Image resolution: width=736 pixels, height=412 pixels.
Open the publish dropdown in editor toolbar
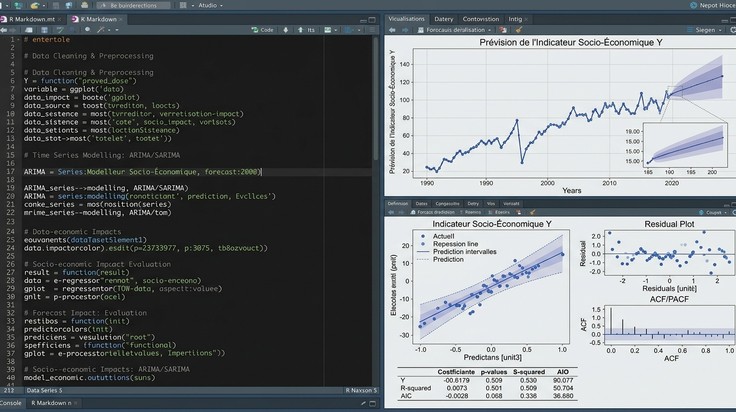coord(351,30)
